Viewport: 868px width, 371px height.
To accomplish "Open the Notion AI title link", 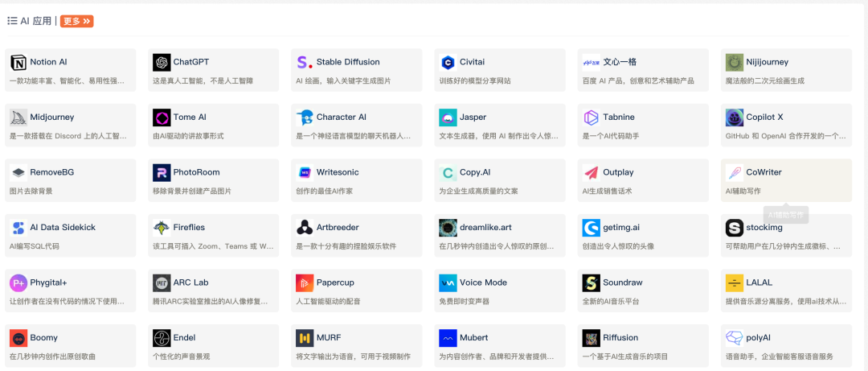I will (49, 62).
